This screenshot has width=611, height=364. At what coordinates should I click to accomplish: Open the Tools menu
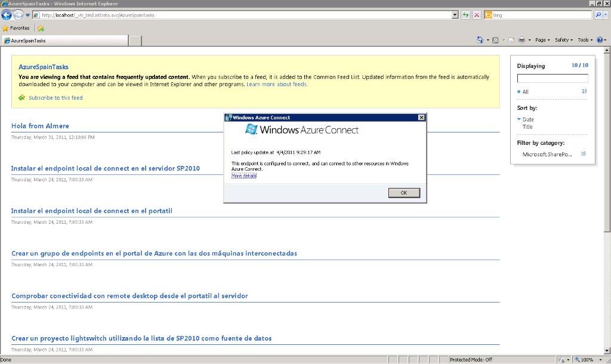point(585,40)
